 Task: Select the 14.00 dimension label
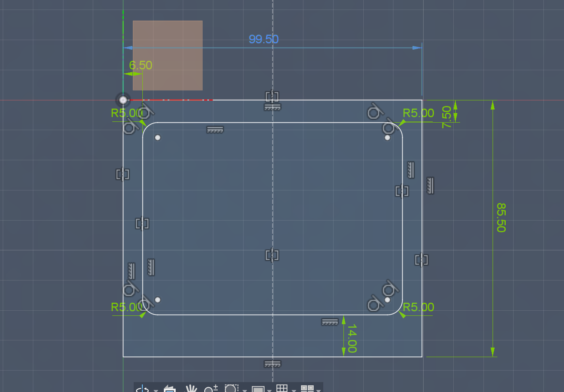point(352,338)
